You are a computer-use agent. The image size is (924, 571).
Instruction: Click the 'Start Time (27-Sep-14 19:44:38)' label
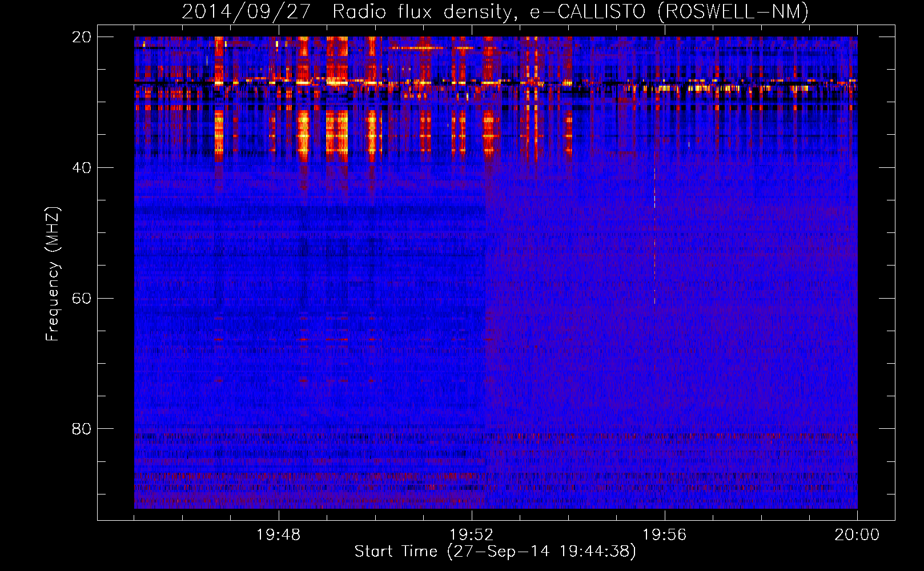(x=495, y=552)
